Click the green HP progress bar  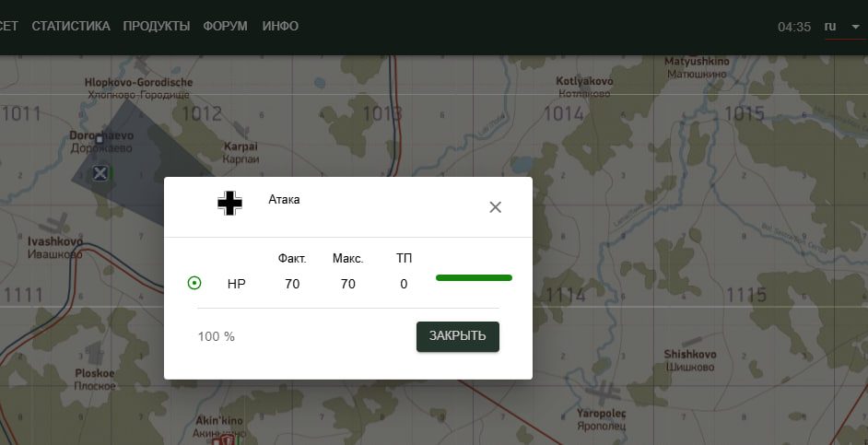[x=474, y=277]
